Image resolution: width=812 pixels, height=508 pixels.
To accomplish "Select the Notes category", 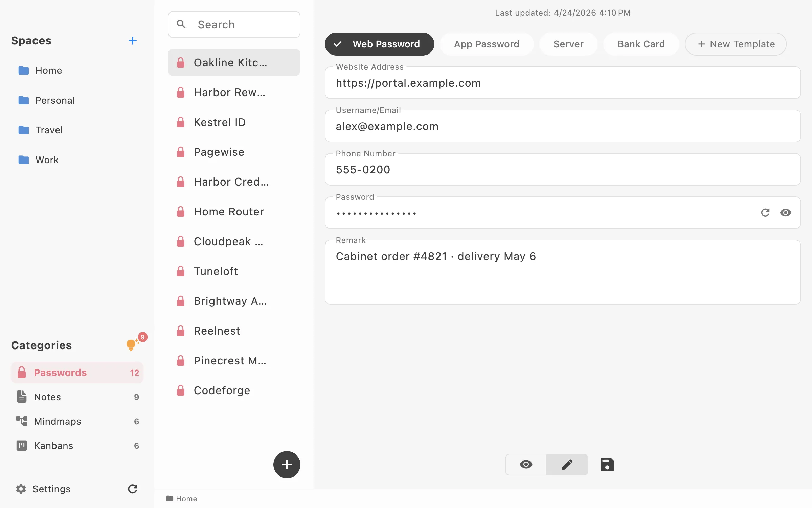I will click(x=77, y=397).
